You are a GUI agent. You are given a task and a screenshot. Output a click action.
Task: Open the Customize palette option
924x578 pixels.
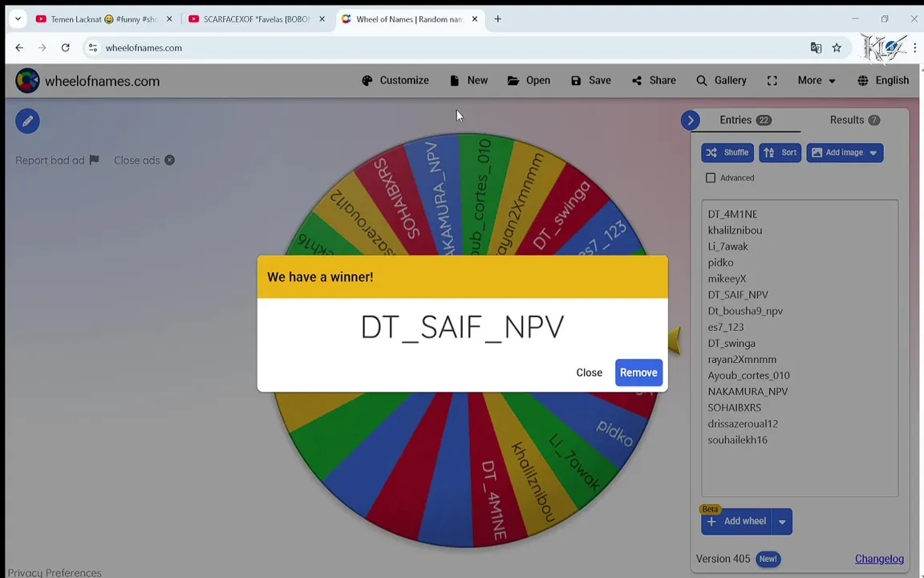[395, 80]
